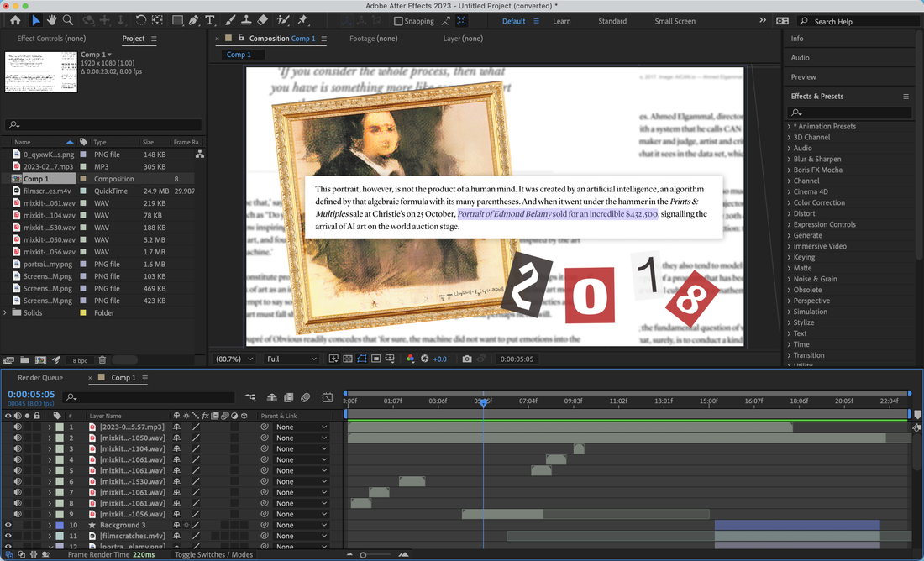This screenshot has height=561, width=924.
Task: Go to the Home screen icon
Action: pyautogui.click(x=15, y=20)
